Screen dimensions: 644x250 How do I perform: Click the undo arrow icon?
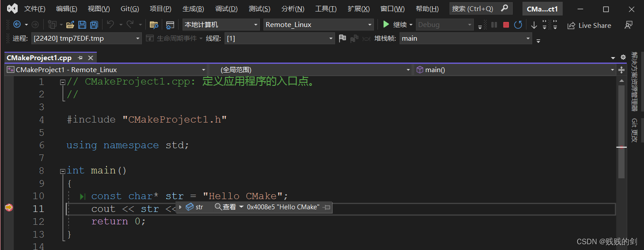(110, 25)
